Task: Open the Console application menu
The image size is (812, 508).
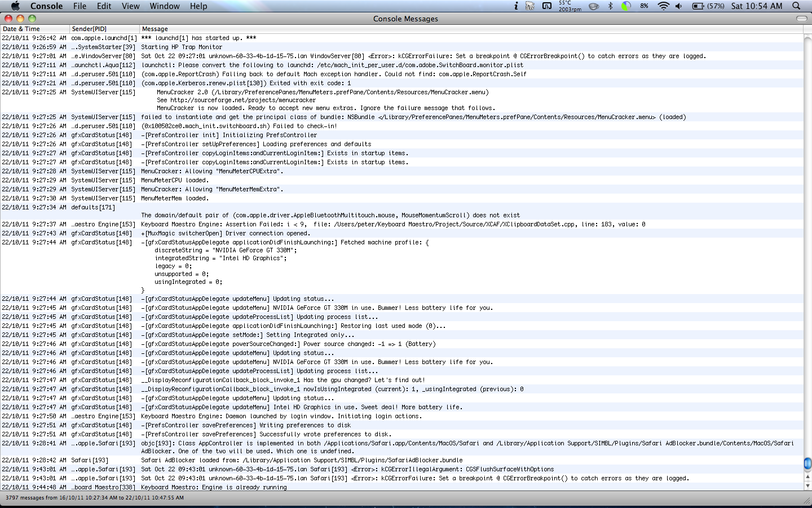Action: (46, 6)
